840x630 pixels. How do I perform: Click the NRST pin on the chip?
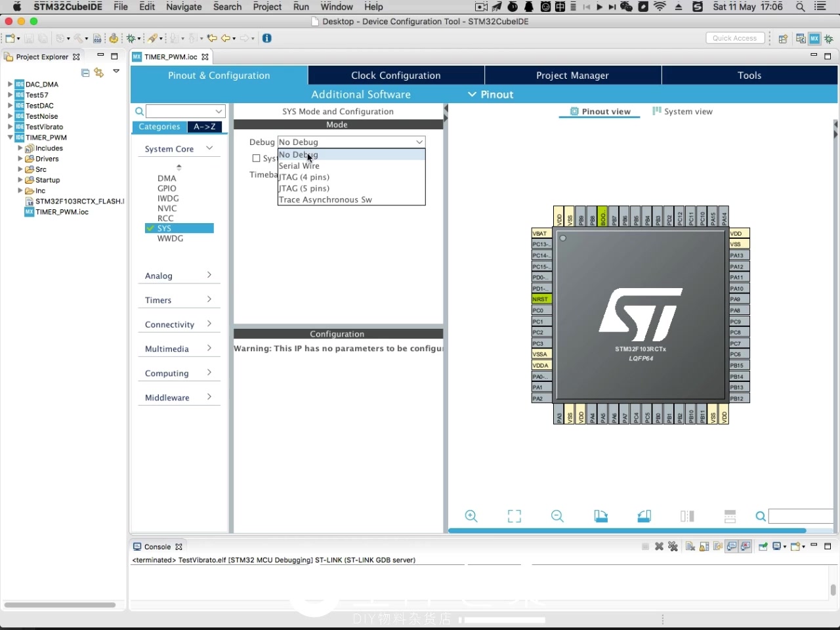pos(541,299)
